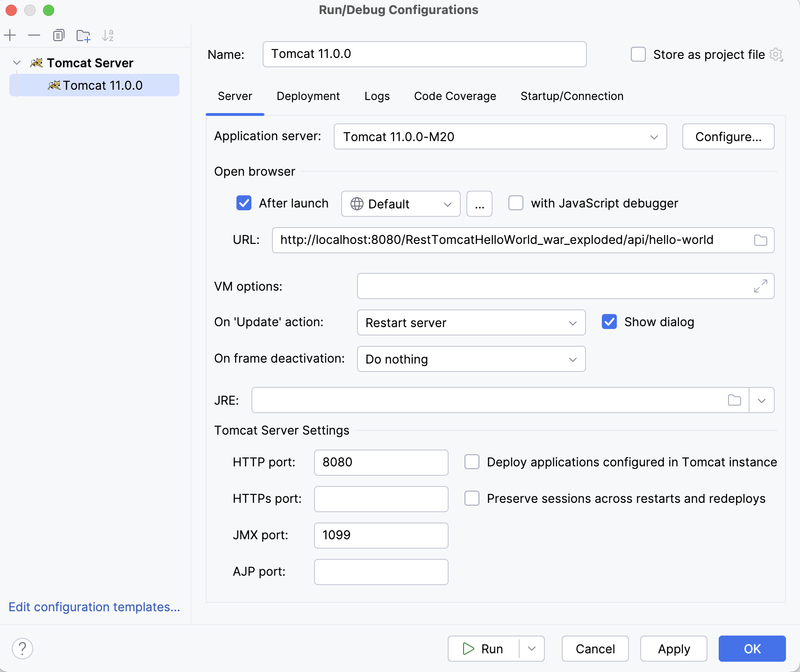Open the Help question mark button

click(22, 649)
